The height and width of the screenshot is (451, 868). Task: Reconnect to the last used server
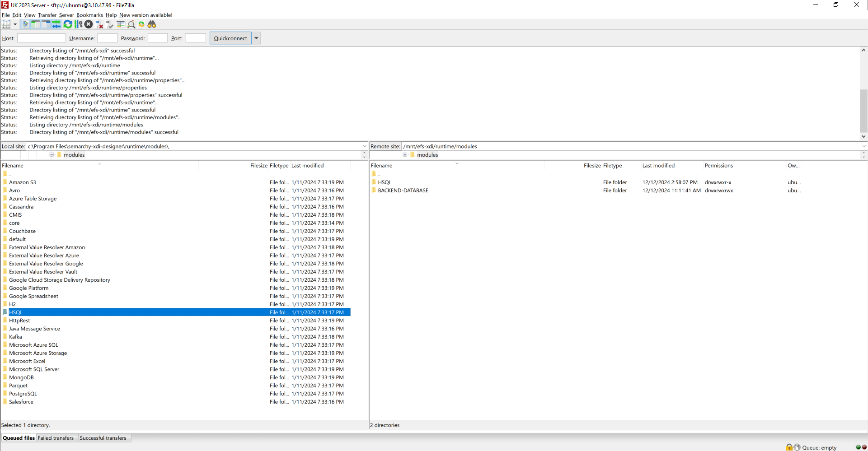pyautogui.click(x=110, y=24)
